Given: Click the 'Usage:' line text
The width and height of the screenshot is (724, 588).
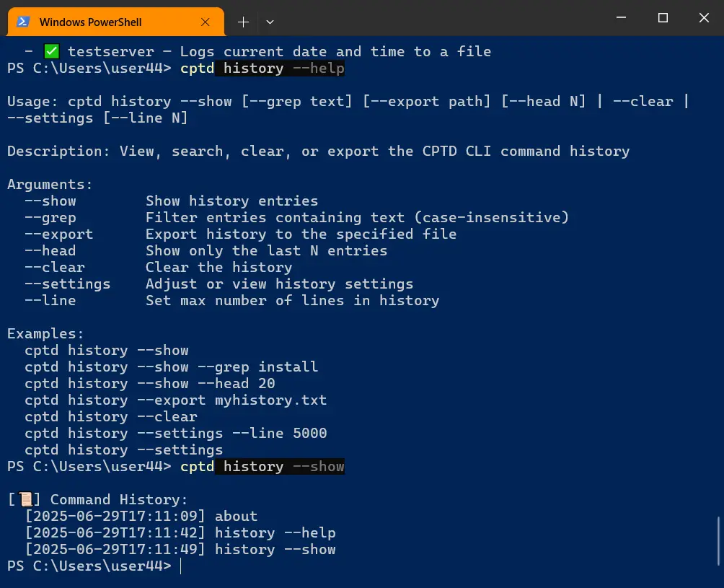Looking at the screenshot, I should 348,110.
